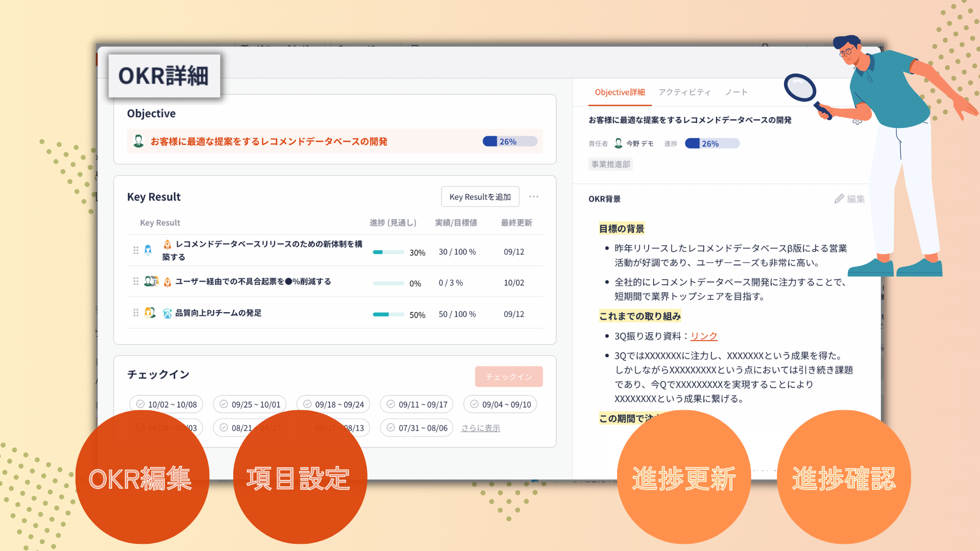980x551 pixels.
Task: Click owner avatar of 品質向上PJチーム row
Action: pyautogui.click(x=150, y=313)
